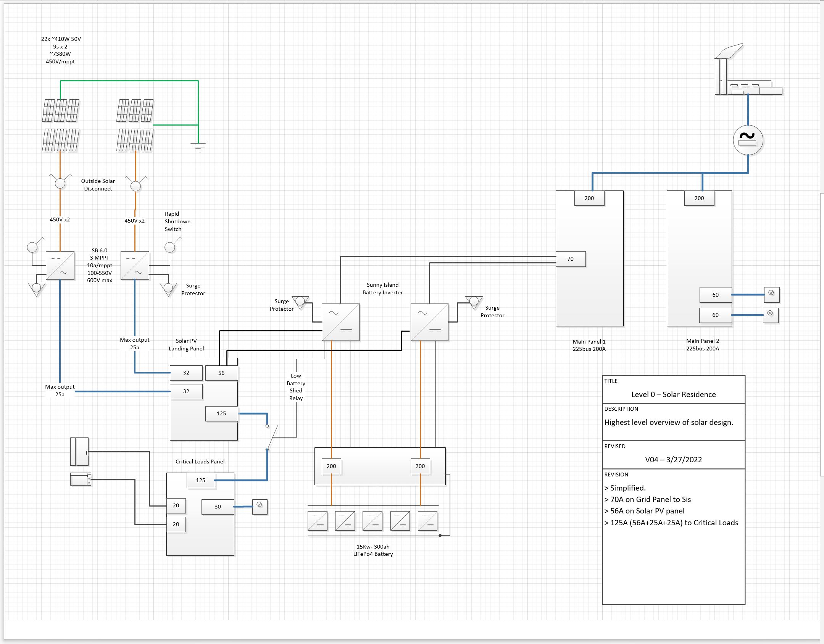The width and height of the screenshot is (824, 644).
Task: Click the right Sunny Island inverter symbol
Action: pos(429,322)
